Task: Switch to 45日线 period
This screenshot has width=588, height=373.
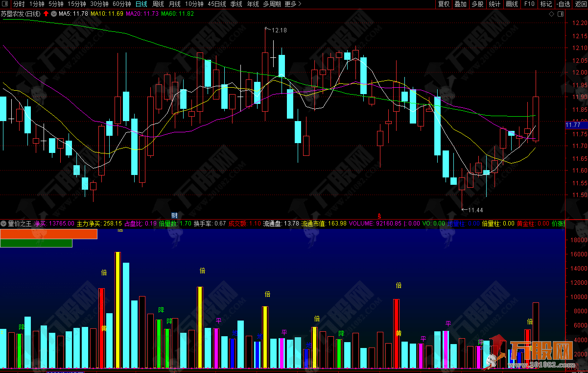Action: [217, 4]
